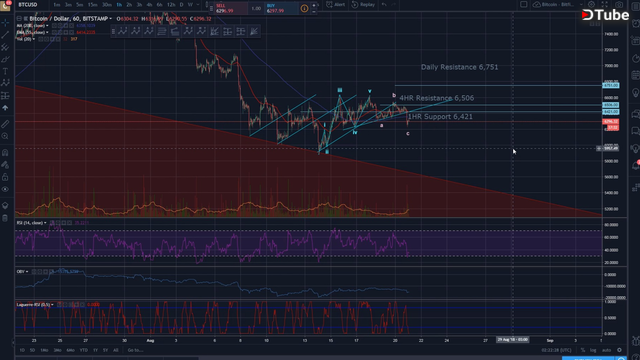Expand the Bitcoin / Dollar symbol legend dropdown
The height and width of the screenshot is (360, 640).
click(111, 19)
